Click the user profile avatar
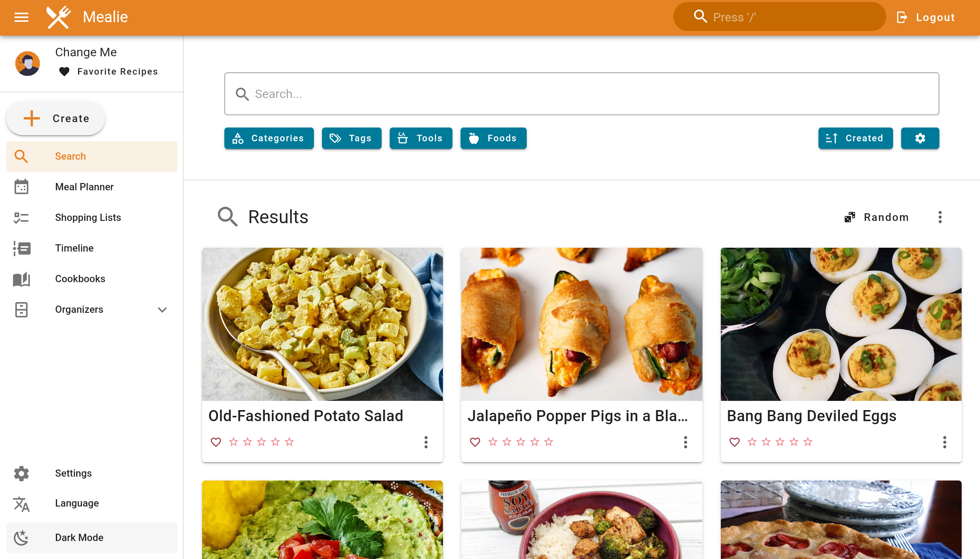Viewport: 980px width, 559px height. (28, 63)
